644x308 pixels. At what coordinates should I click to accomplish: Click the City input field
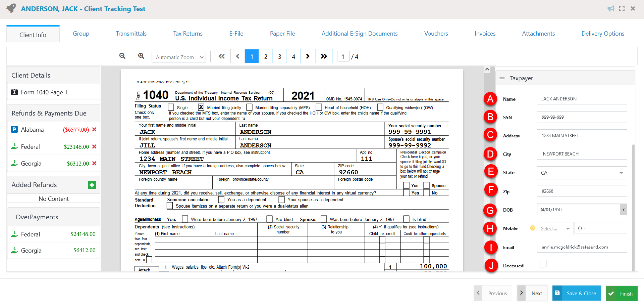(x=582, y=154)
